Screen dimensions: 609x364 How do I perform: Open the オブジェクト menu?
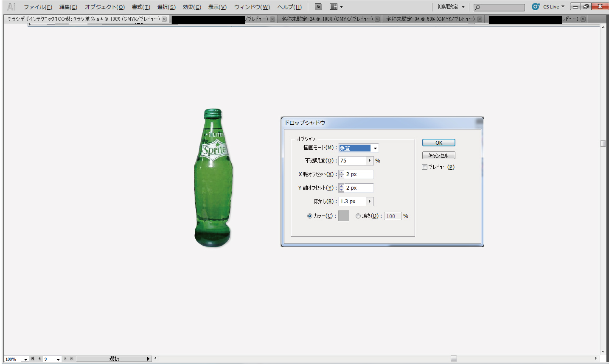click(x=105, y=7)
